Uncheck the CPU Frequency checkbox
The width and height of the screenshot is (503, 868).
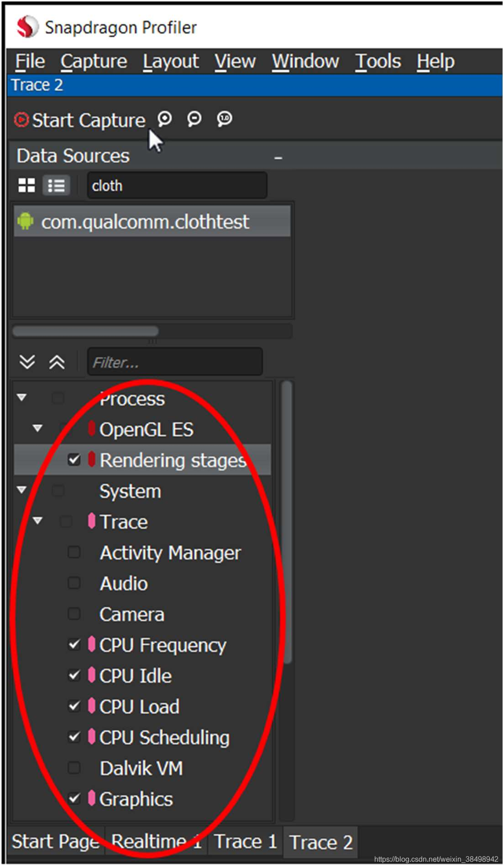(74, 644)
